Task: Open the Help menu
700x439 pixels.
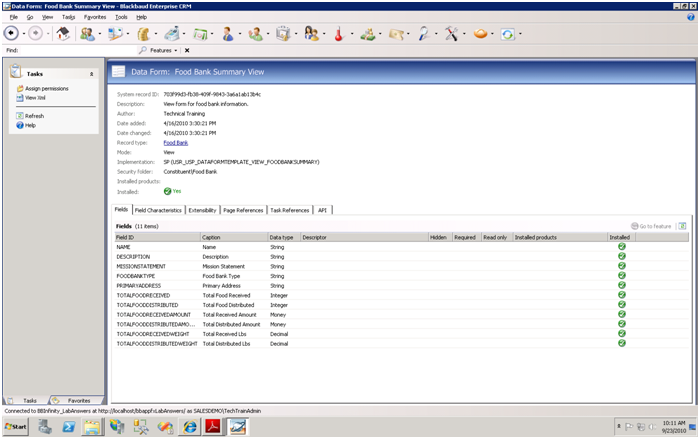Action: click(142, 17)
